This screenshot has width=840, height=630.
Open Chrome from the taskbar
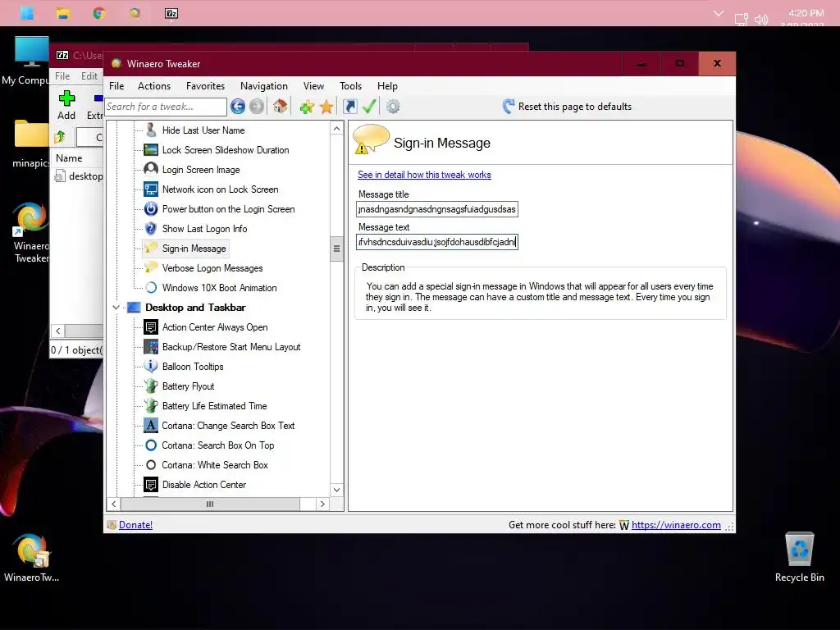point(98,13)
